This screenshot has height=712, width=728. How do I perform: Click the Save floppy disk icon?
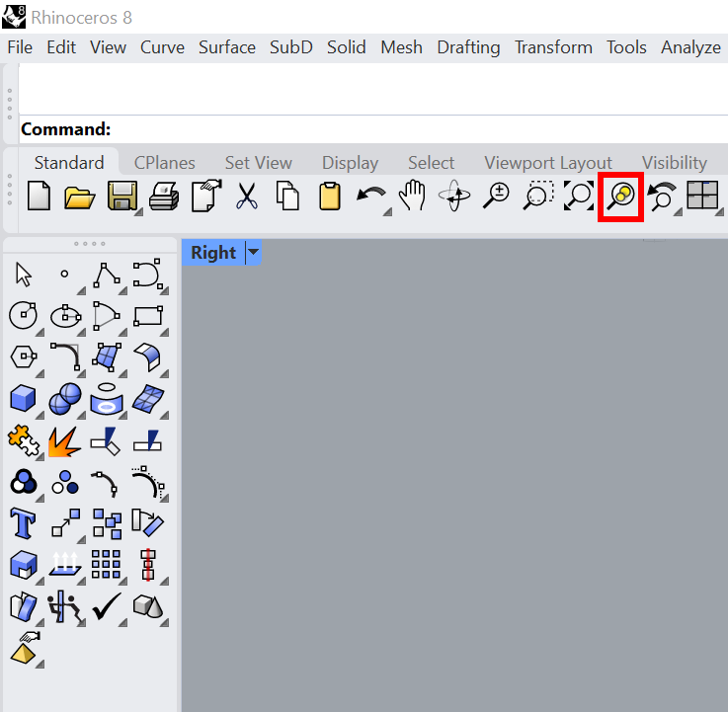click(x=121, y=196)
